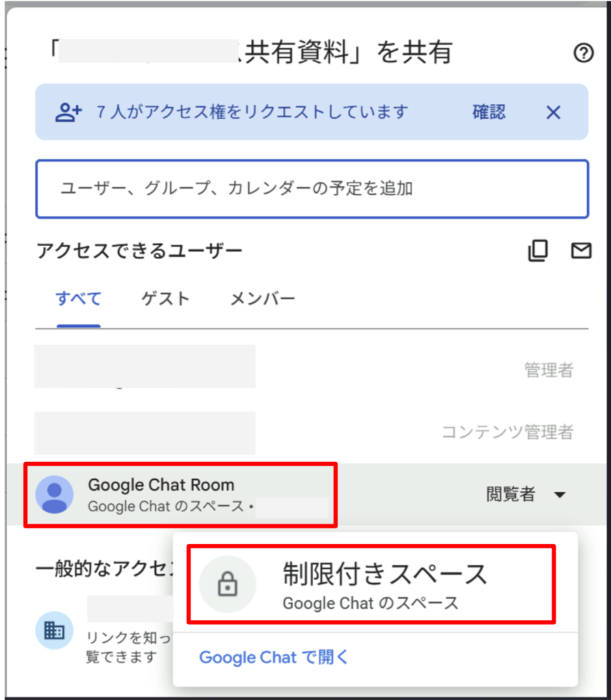
Task: Click the copy members icon
Action: point(538,250)
